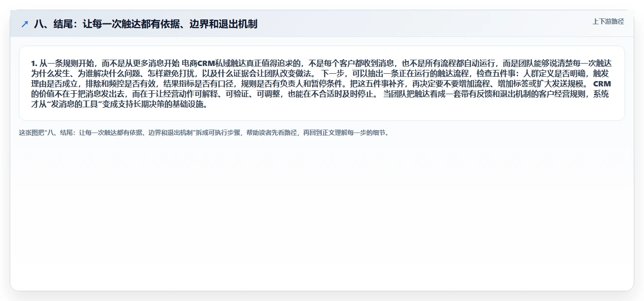Click the heading 八、结尾：让每一次触达都有依据、边界和退出机制
The image size is (644, 301).
pos(145,24)
